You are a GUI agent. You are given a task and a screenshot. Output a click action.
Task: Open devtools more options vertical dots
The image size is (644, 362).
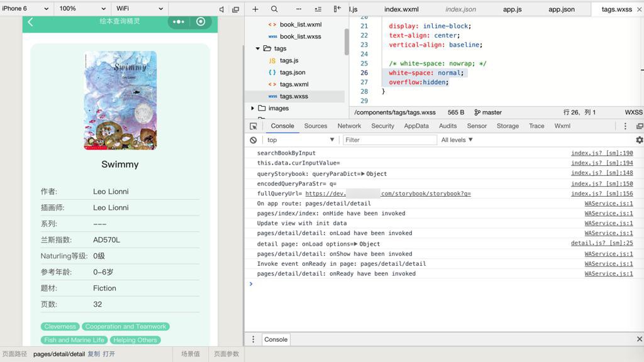coord(625,126)
